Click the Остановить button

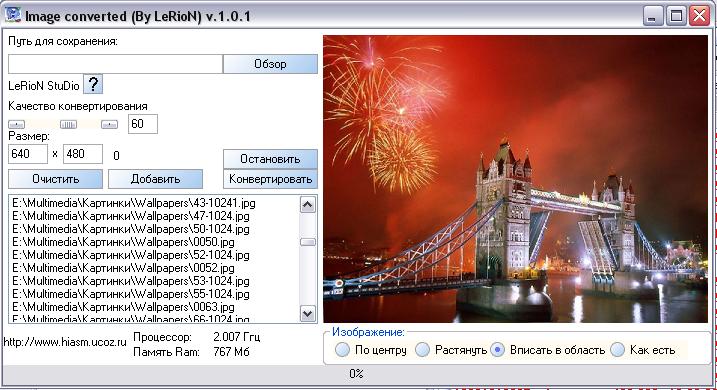click(x=270, y=159)
